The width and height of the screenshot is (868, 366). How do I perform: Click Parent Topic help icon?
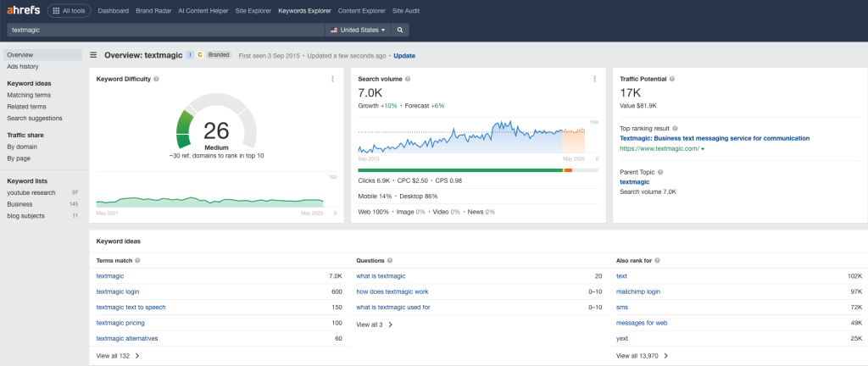(x=660, y=172)
